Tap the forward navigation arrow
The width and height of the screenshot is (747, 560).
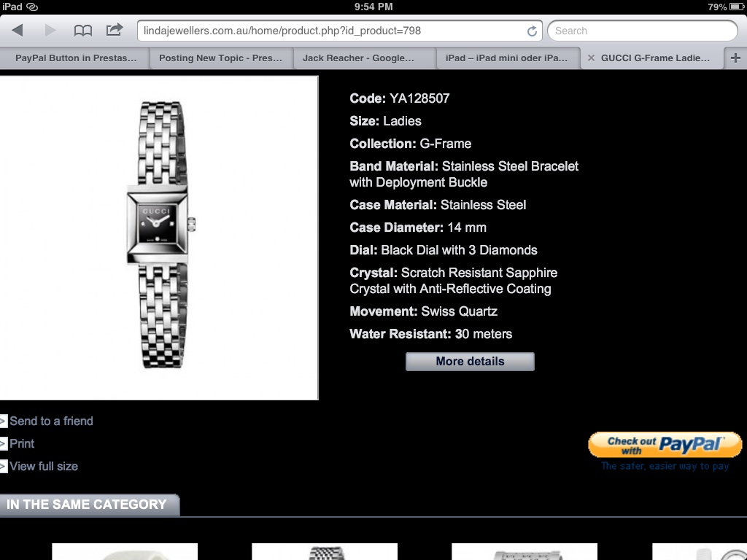50,31
